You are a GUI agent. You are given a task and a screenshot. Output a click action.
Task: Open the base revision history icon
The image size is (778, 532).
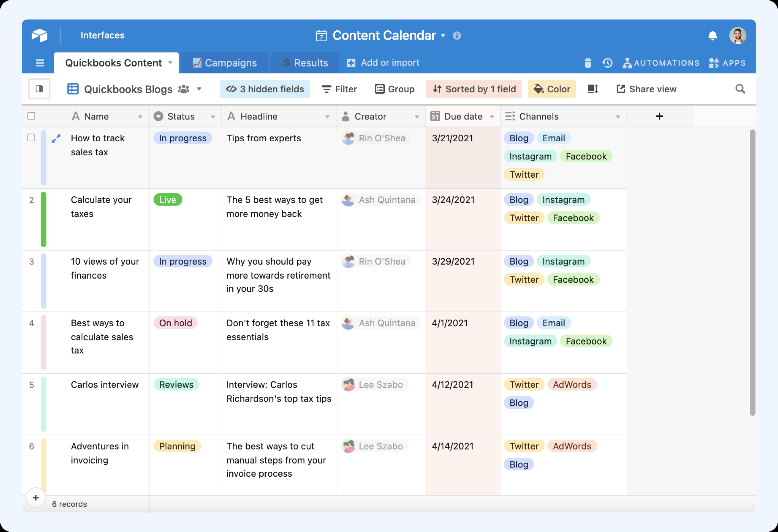[607, 63]
